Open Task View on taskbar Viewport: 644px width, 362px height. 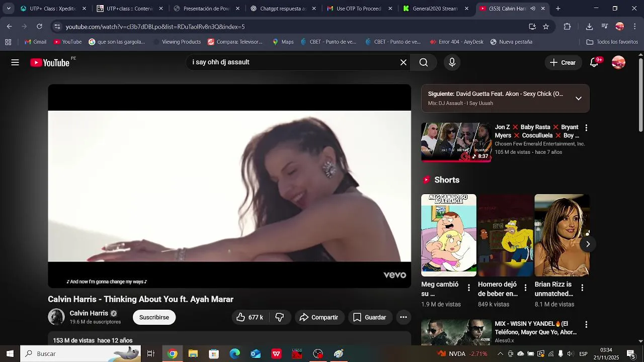pos(150,353)
